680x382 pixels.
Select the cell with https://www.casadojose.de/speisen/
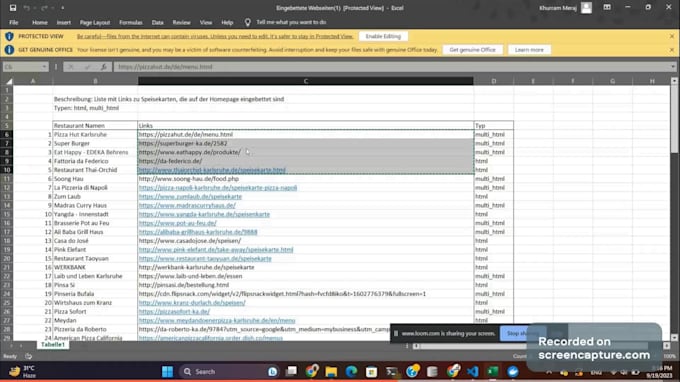tap(306, 241)
